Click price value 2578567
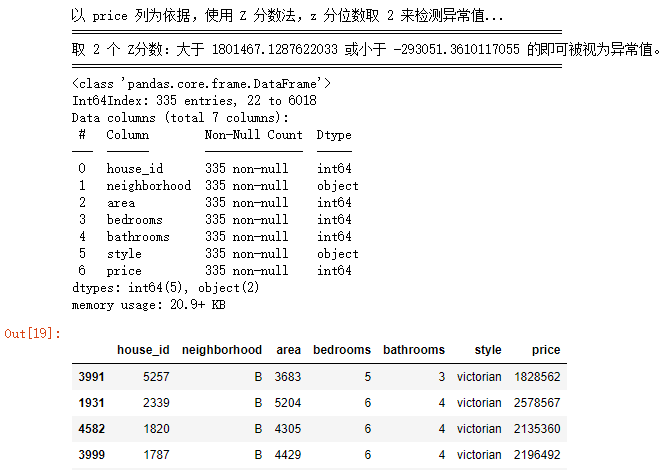 point(537,403)
